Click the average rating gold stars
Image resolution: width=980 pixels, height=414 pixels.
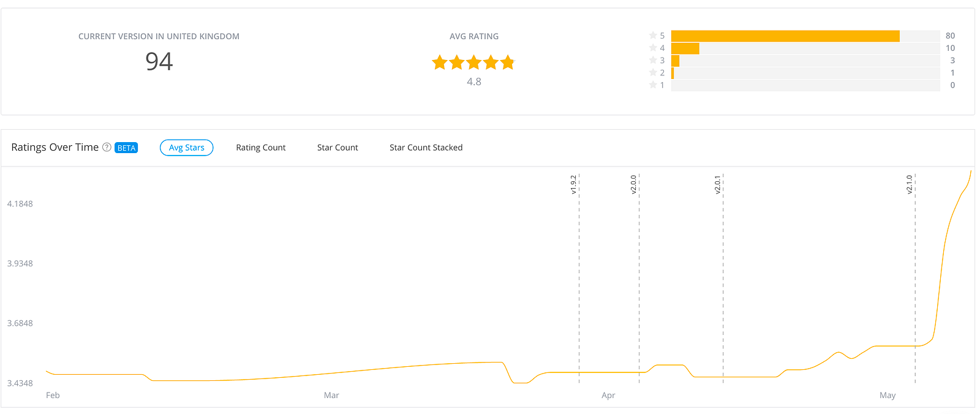click(473, 62)
